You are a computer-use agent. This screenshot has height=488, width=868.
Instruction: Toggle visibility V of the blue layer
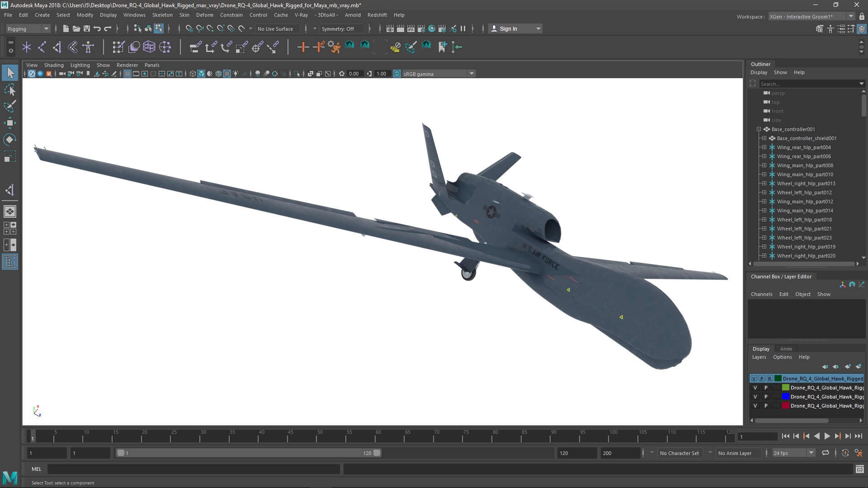point(755,397)
